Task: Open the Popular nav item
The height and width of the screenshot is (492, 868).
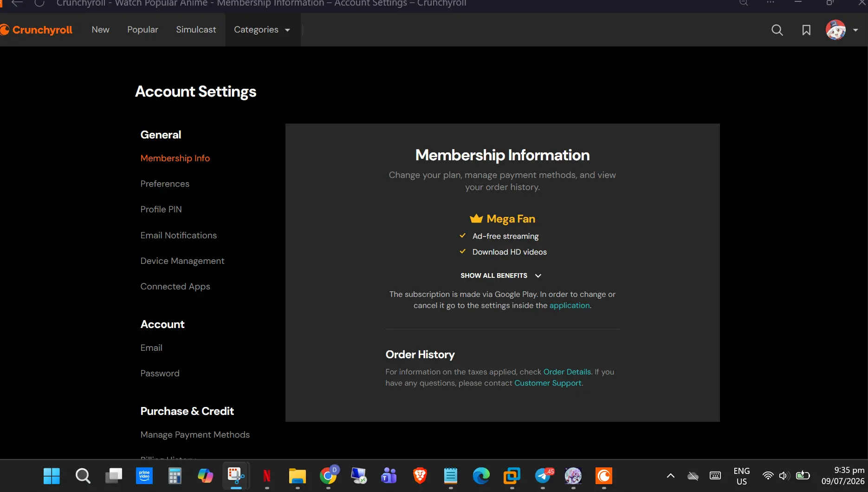Action: point(143,30)
